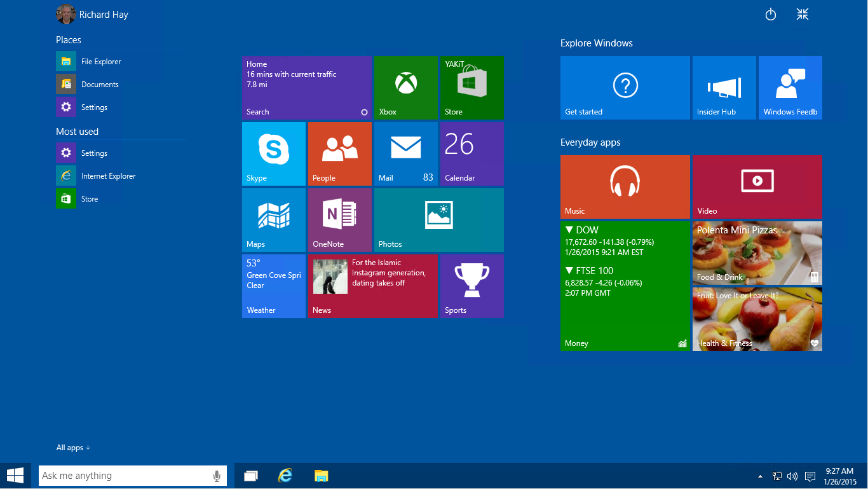Select Documents under Places
The width and height of the screenshot is (868, 489).
click(100, 83)
